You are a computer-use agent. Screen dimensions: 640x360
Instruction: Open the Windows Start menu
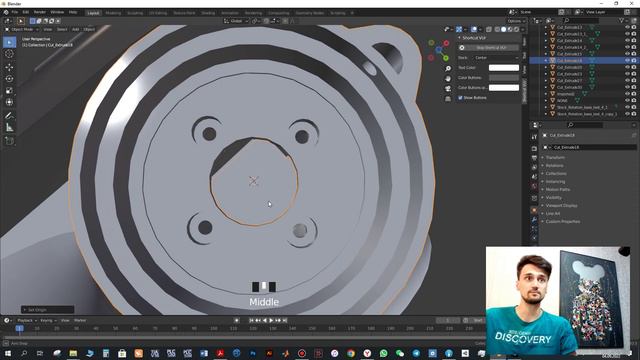[x=8, y=353]
